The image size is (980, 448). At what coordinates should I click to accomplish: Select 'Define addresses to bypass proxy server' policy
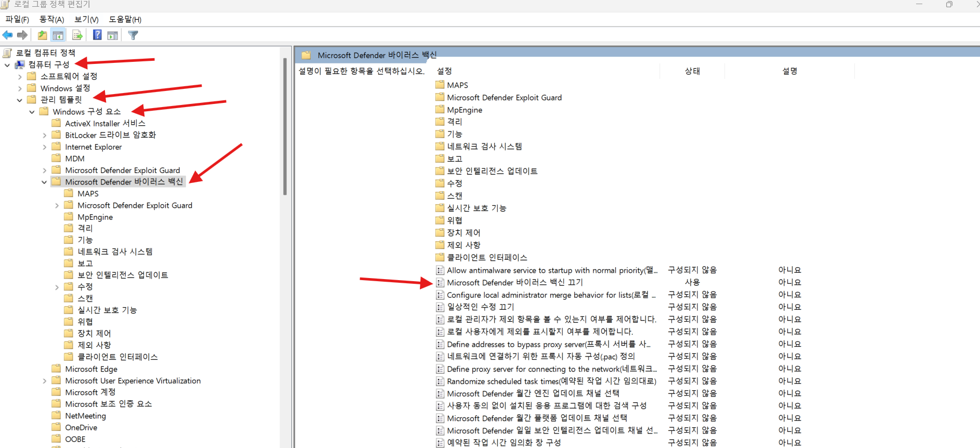[x=549, y=344]
